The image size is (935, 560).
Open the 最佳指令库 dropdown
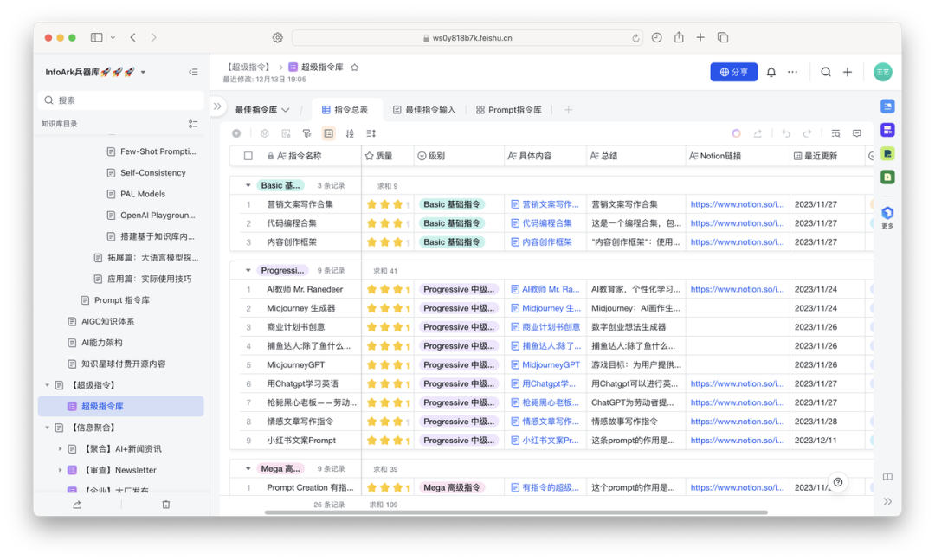click(x=261, y=110)
